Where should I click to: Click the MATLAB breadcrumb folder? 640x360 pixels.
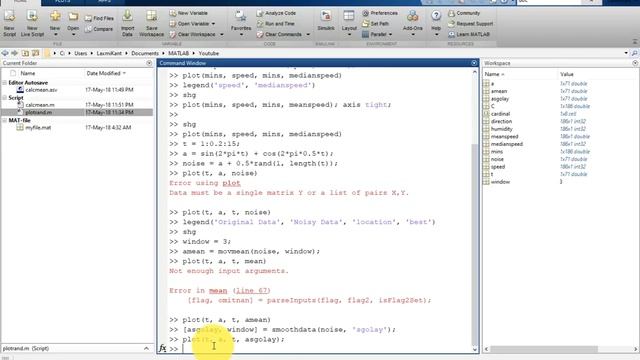[179, 53]
